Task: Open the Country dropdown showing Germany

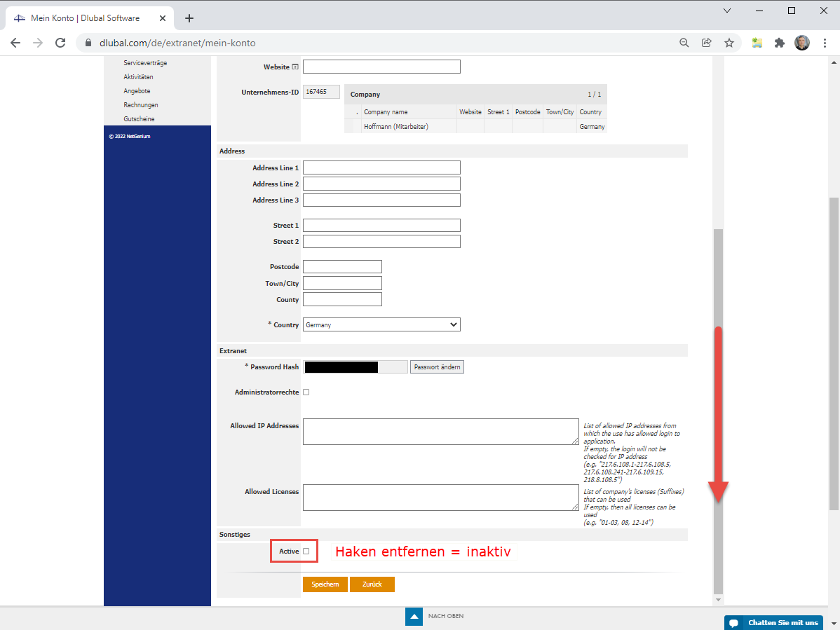Action: click(381, 324)
